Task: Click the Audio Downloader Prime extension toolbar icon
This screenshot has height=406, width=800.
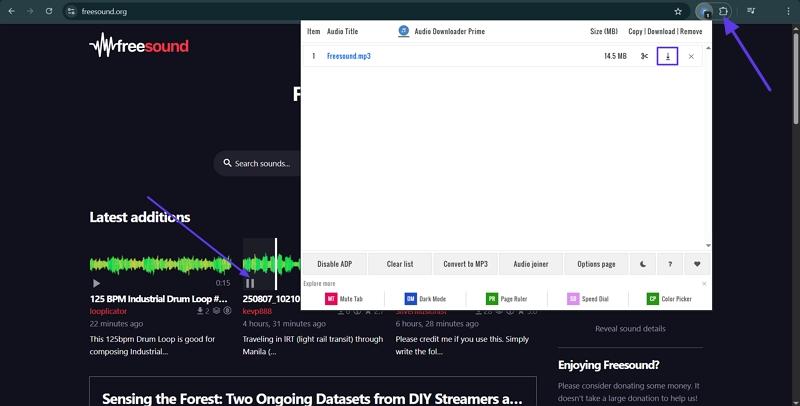Action: 705,11
